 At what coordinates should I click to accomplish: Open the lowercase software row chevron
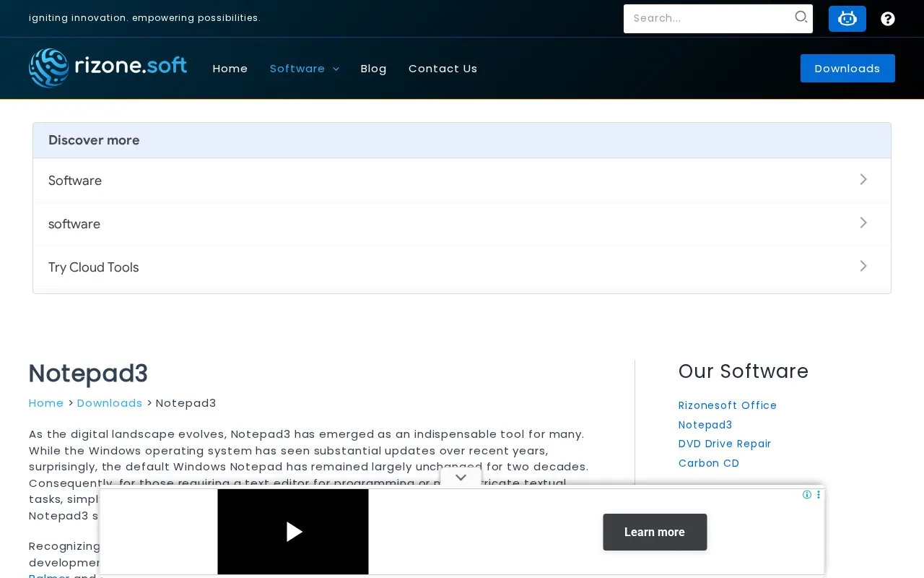tap(863, 223)
